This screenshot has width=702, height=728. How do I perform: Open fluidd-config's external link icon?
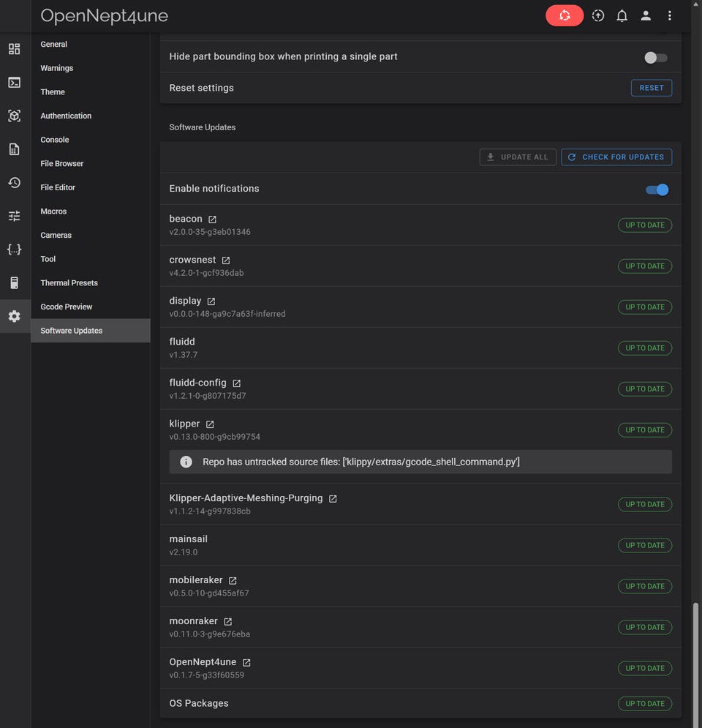[x=237, y=383]
